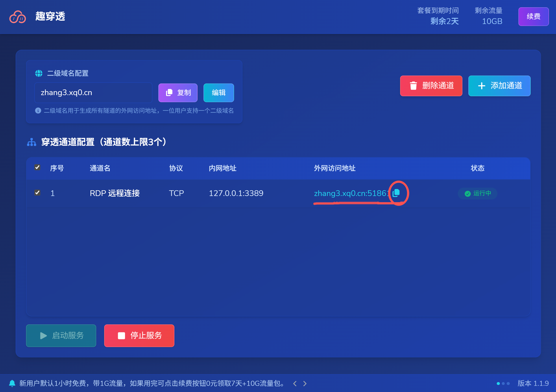The height and width of the screenshot is (392, 556).
Task: Click the 趣穿透 cloud logo icon
Action: coord(17,17)
